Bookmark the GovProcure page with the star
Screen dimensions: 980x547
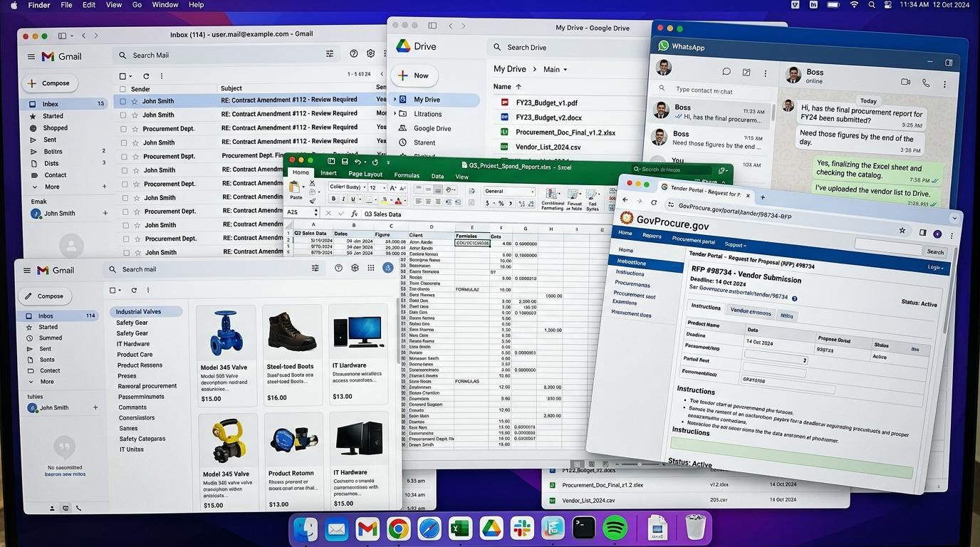(902, 231)
